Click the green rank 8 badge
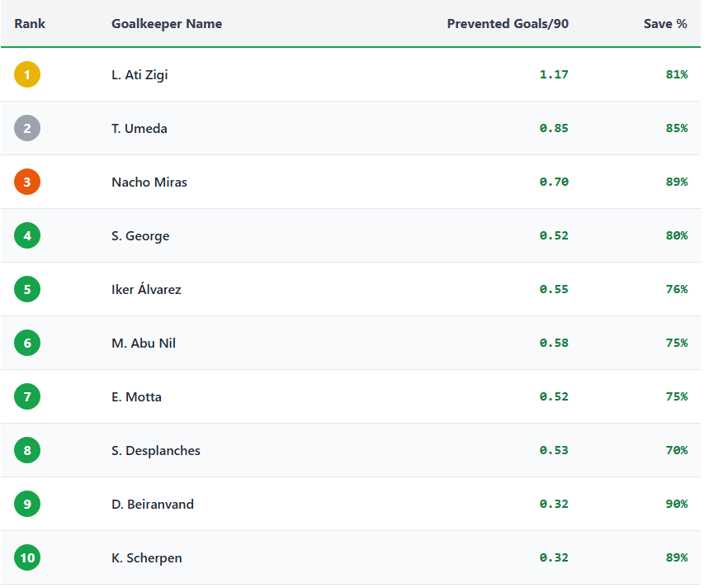The image size is (714, 588). pyautogui.click(x=27, y=451)
